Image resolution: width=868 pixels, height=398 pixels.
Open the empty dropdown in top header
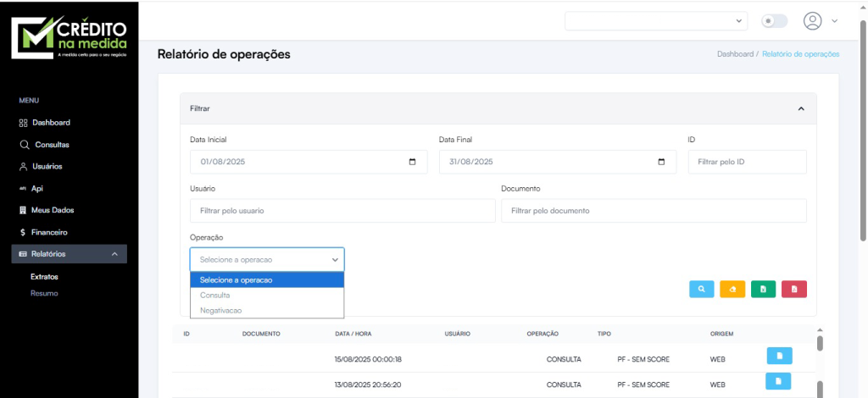(655, 20)
